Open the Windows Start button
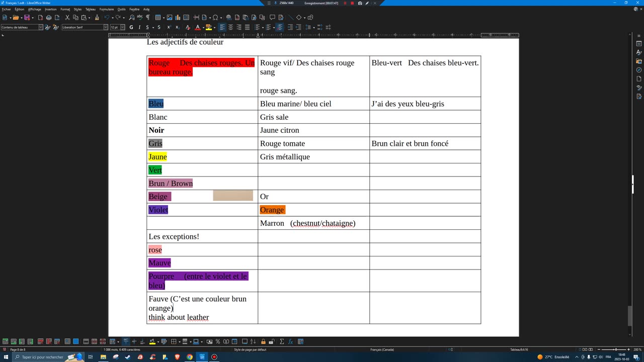This screenshot has width=644, height=362. tap(6, 357)
